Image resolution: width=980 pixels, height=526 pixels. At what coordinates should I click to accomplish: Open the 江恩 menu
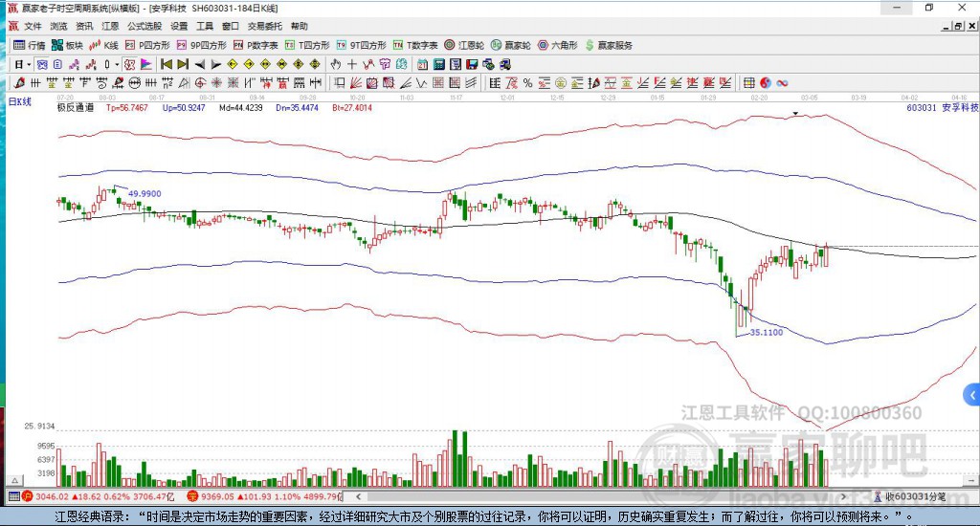tap(110, 26)
